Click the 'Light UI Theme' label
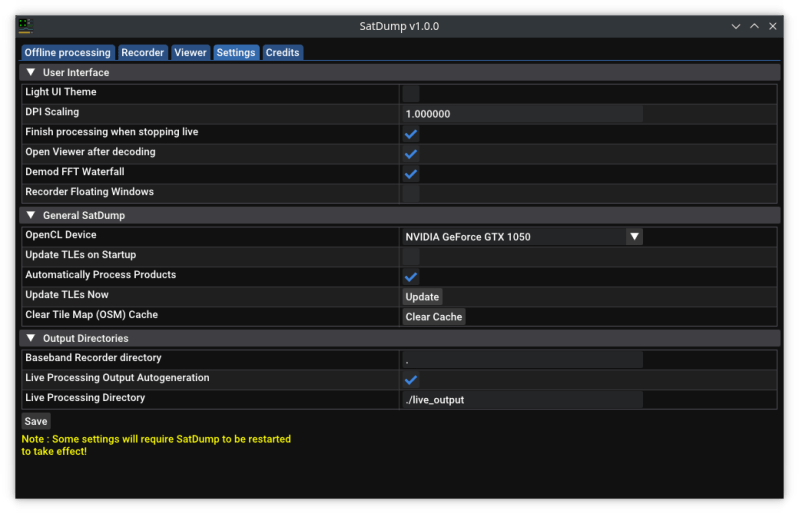799x514 pixels. point(61,92)
